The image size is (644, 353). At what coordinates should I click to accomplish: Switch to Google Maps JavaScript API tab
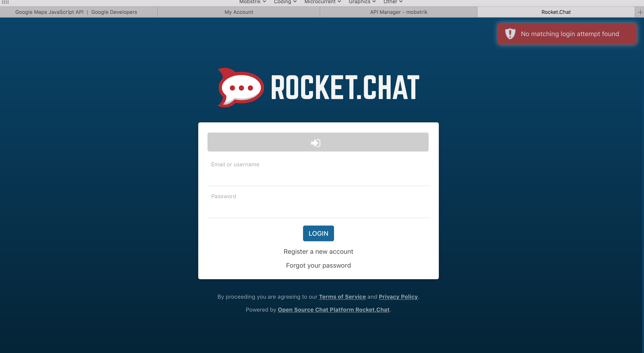click(x=76, y=12)
